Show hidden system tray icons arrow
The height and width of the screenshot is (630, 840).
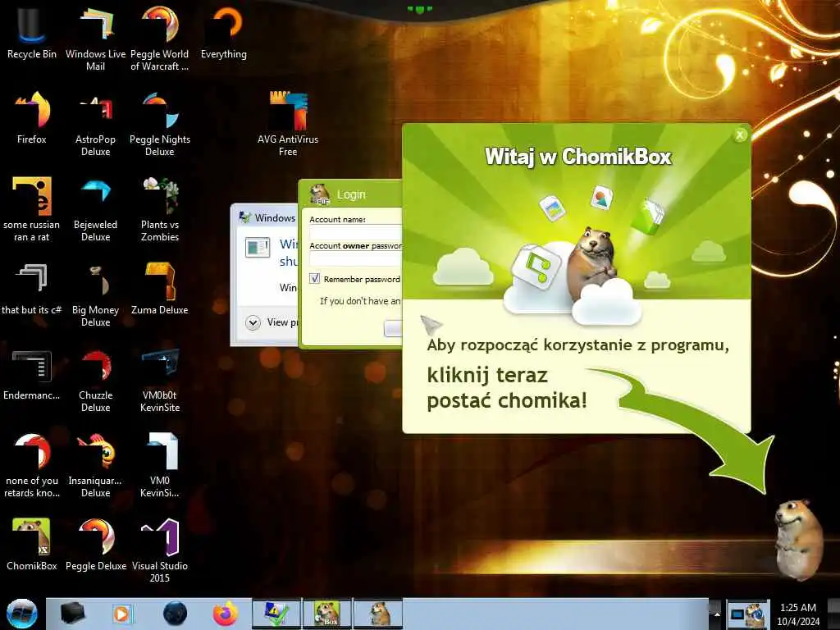click(x=716, y=614)
